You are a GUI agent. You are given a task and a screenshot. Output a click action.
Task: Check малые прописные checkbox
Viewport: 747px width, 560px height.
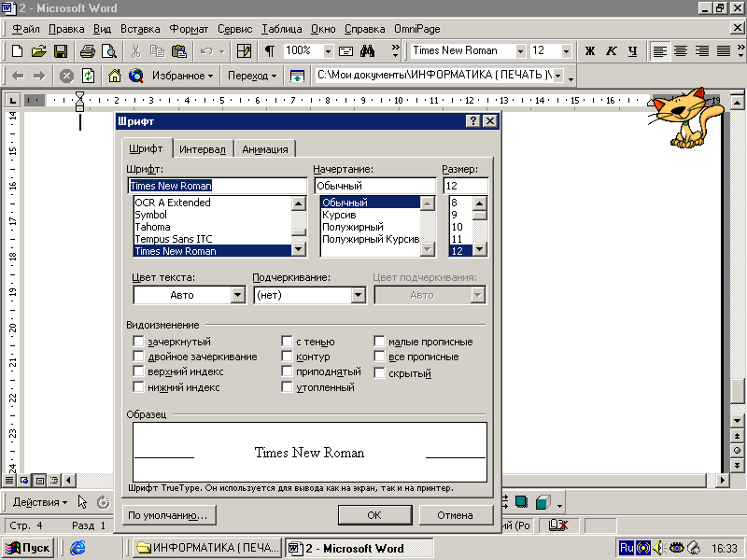pyautogui.click(x=379, y=342)
